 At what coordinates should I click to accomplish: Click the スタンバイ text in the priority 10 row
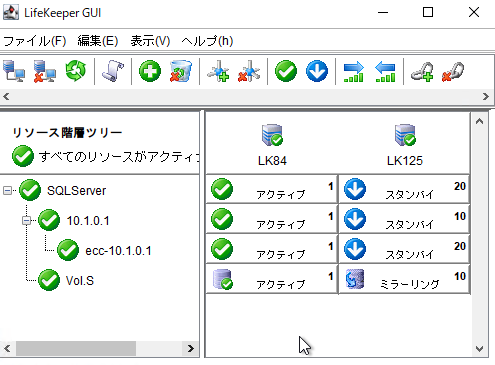pos(410,225)
